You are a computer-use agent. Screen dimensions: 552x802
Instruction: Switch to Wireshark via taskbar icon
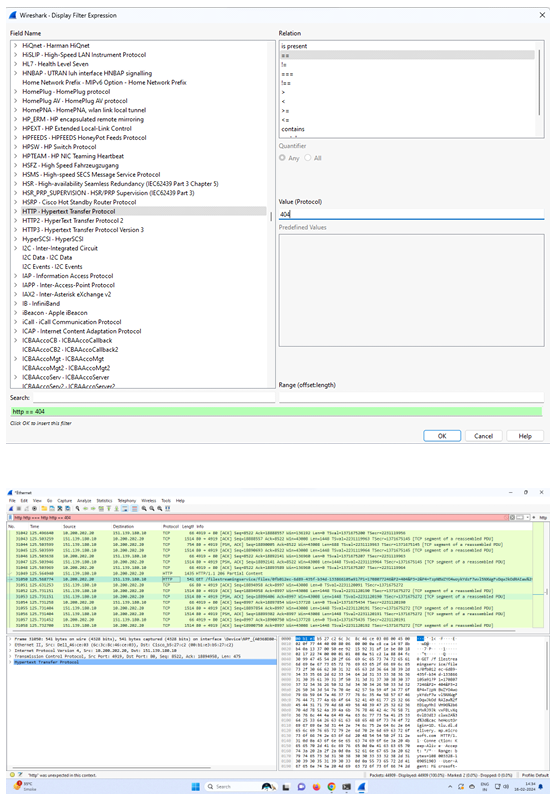click(x=362, y=787)
